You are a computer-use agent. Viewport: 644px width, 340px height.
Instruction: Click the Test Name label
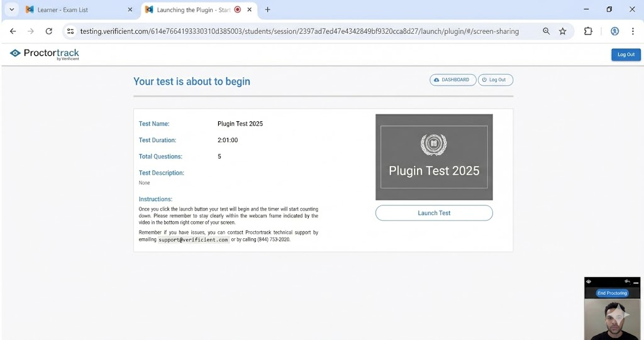(154, 124)
